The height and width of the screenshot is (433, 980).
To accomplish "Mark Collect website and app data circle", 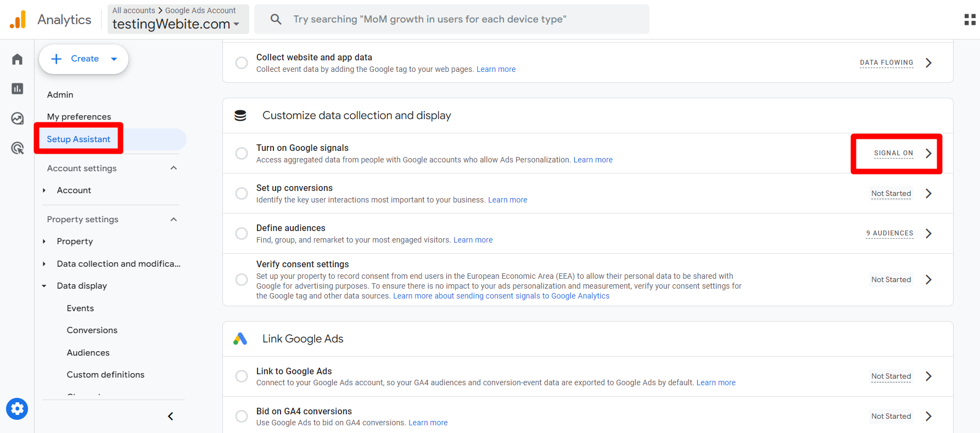I will [x=242, y=63].
